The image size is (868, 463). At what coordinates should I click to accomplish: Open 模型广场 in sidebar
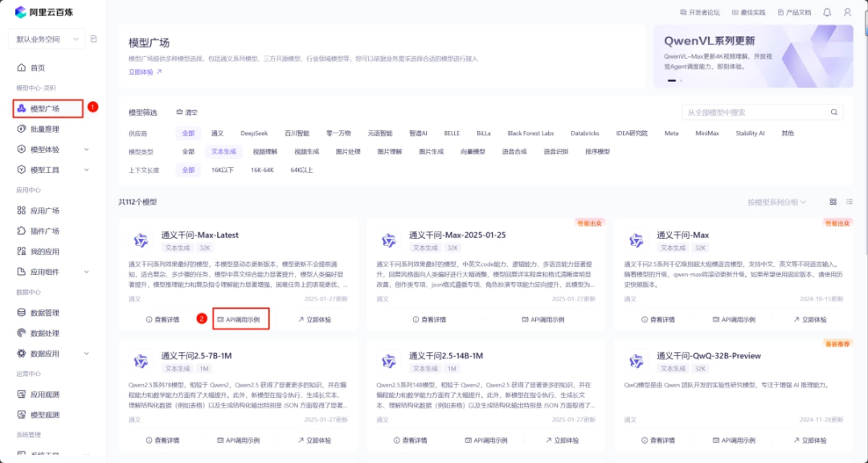(x=48, y=109)
